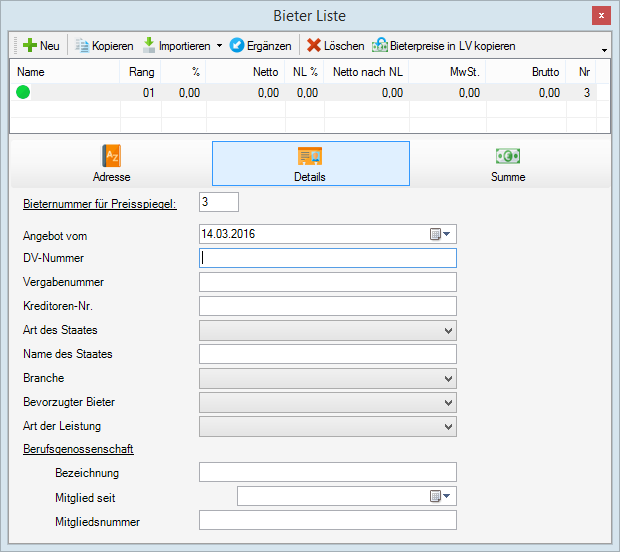Click the Rang value 01 cell
This screenshot has height=552, width=620.
click(141, 93)
